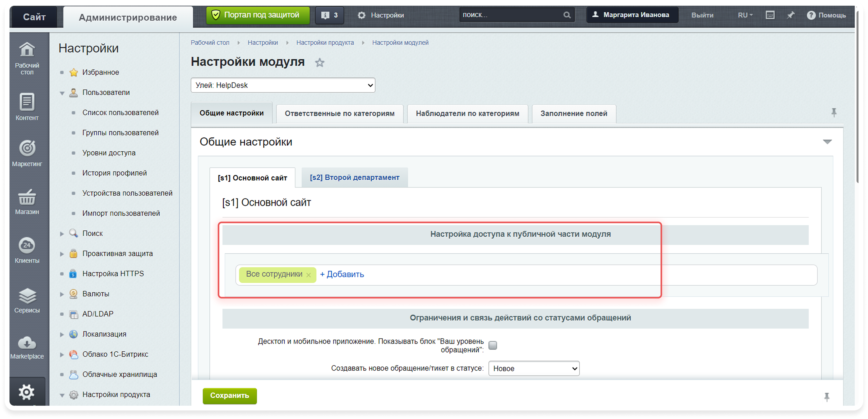Image resolution: width=868 pixels, height=419 pixels.
Task: Open the notifications counter showing 3
Action: (x=329, y=15)
